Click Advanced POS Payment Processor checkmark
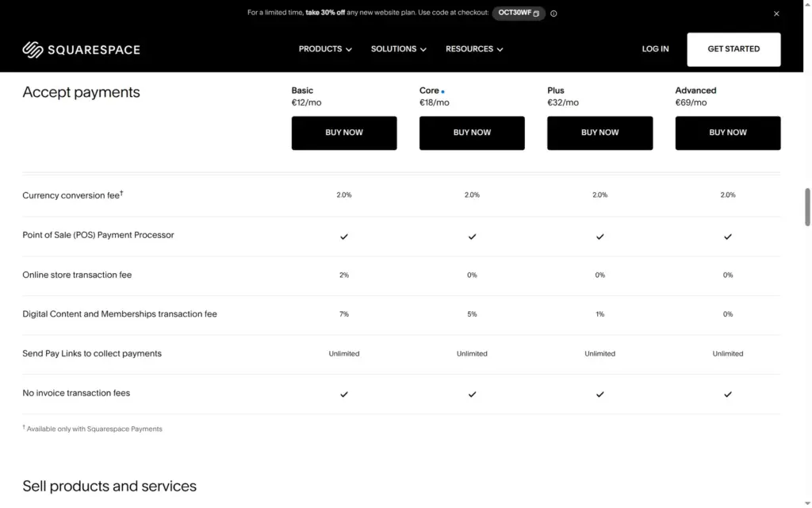 pos(728,237)
